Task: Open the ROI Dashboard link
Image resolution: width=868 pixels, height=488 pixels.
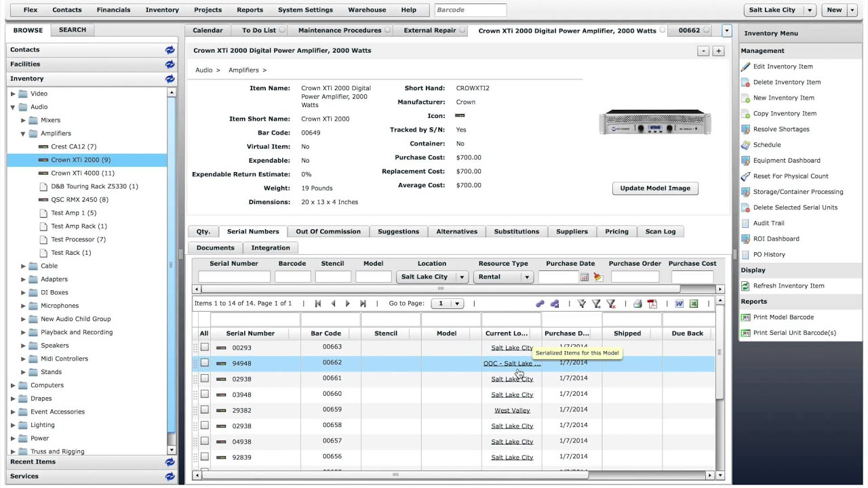Action: tap(776, 239)
